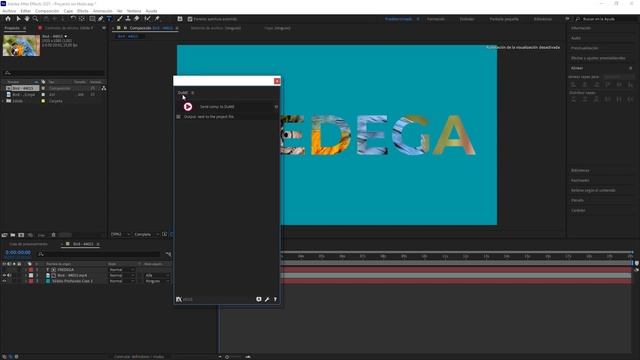Open the Send comp to Dukit options menu
The width and height of the screenshot is (640, 360).
[276, 107]
